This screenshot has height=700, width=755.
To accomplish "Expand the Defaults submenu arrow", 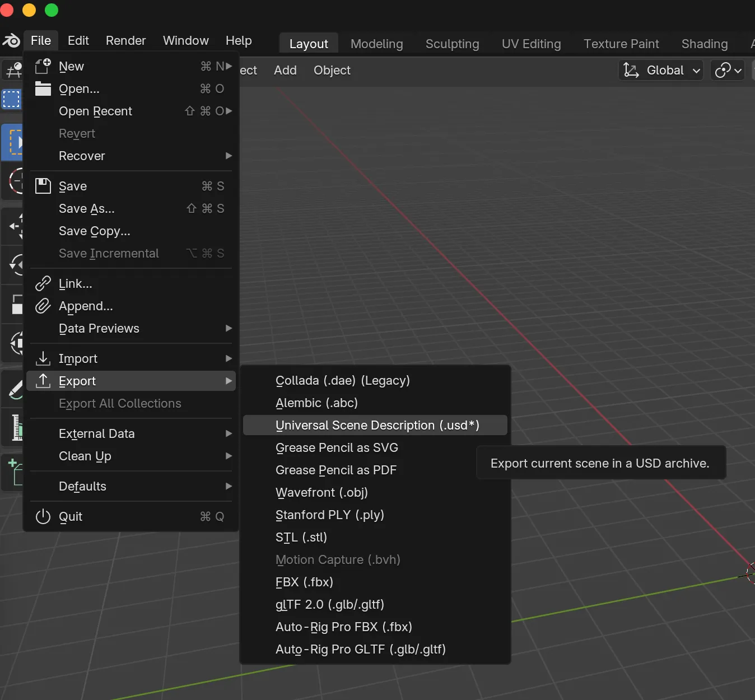I will click(x=229, y=486).
